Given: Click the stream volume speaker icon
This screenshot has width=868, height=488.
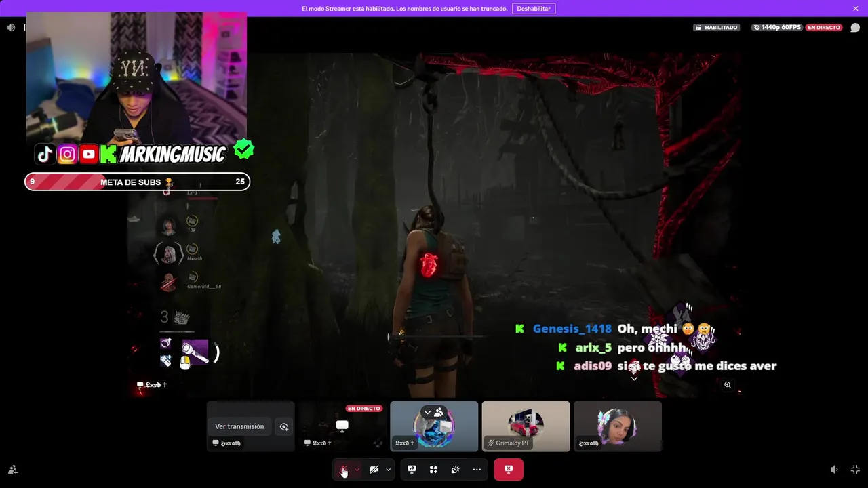Looking at the screenshot, I should (11, 28).
